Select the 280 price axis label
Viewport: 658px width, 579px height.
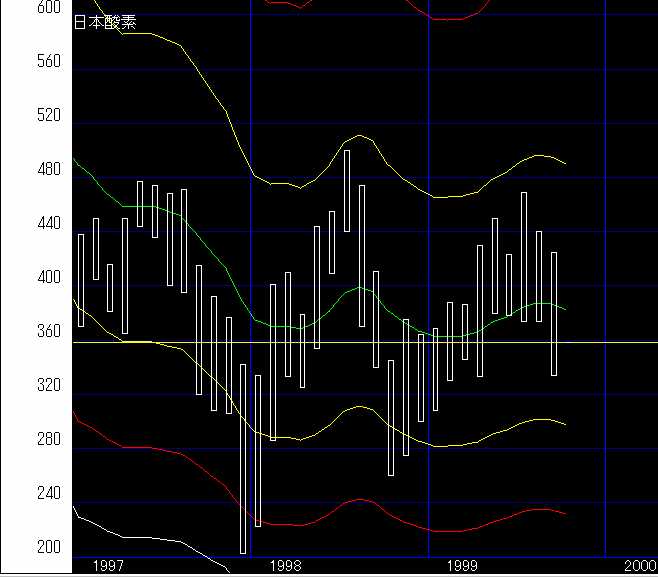(x=48, y=440)
